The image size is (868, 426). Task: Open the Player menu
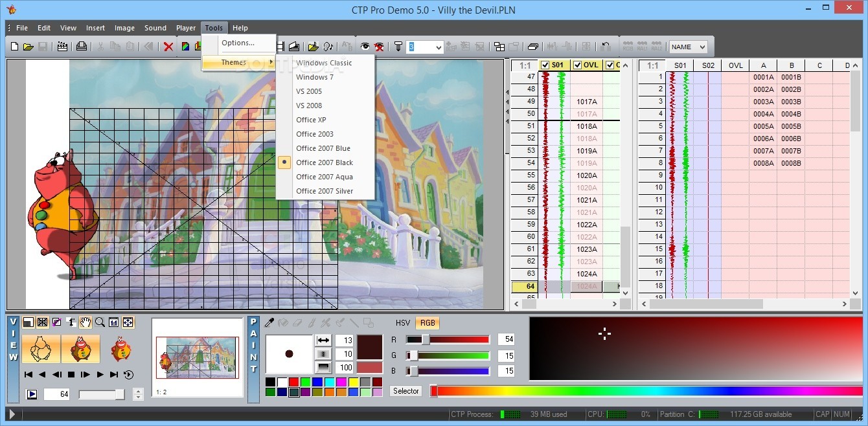[186, 28]
